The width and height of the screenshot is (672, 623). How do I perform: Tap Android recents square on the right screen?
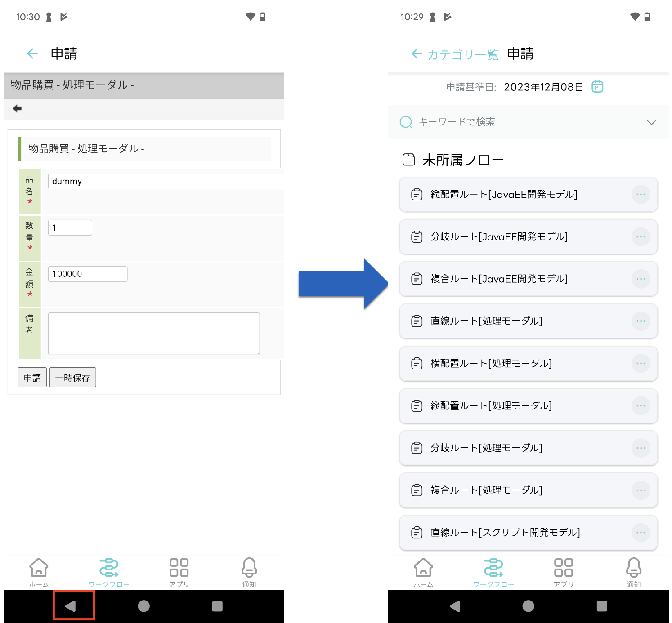602,606
